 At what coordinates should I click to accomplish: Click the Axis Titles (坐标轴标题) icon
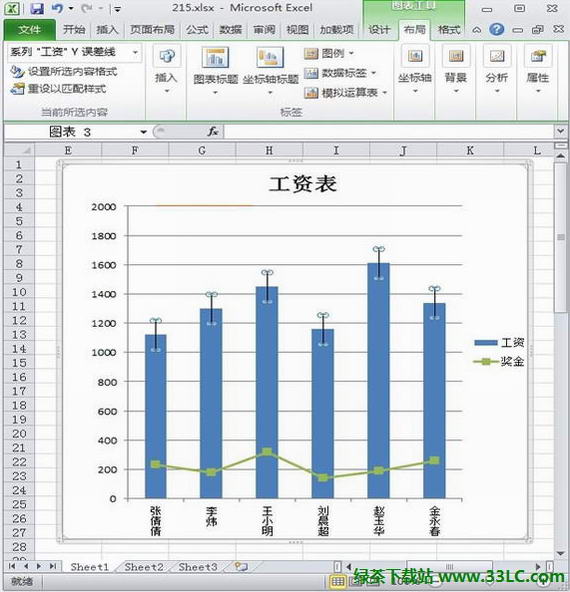[270, 57]
